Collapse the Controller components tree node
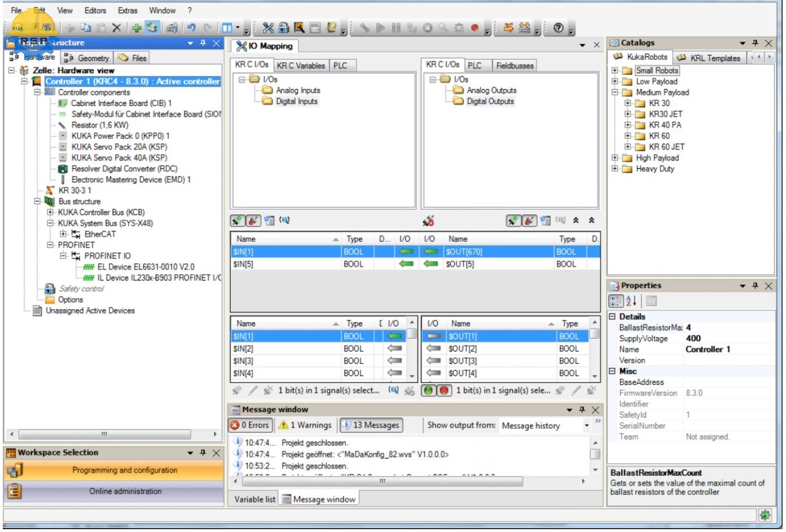Image resolution: width=786 pixels, height=532 pixels. (x=38, y=92)
